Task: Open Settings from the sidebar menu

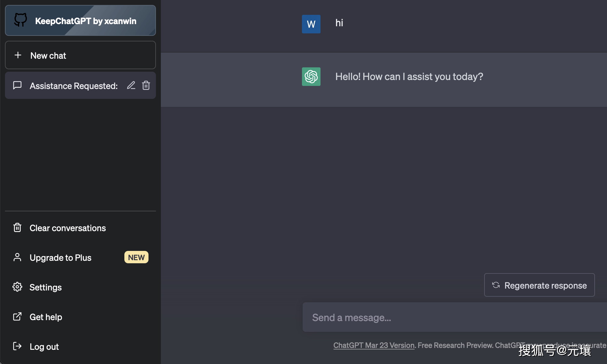Action: [45, 287]
